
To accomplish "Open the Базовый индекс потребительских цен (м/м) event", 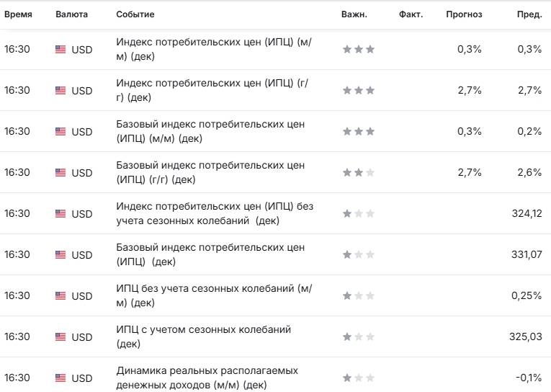I will (210, 132).
